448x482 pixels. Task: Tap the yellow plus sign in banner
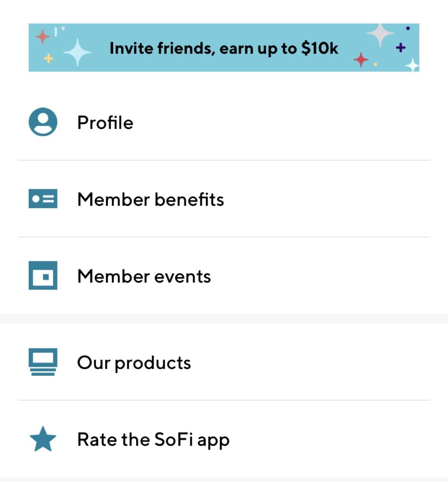[49, 58]
